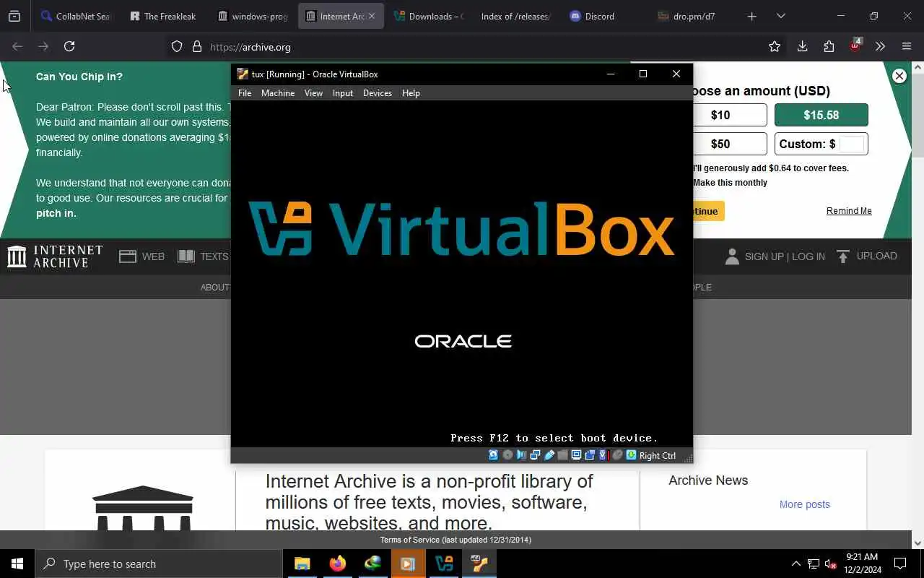924x578 pixels.
Task: Bookmark this page with the star icon
Action: click(x=775, y=46)
